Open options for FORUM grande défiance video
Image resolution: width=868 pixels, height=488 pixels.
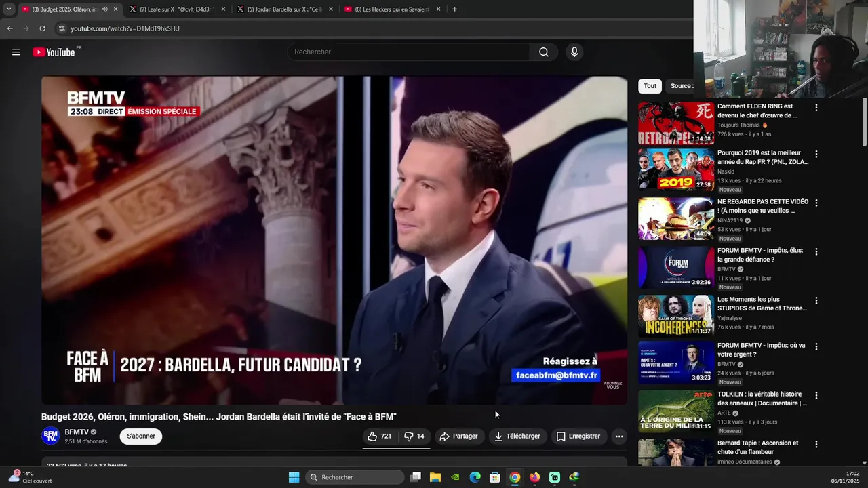(x=816, y=251)
